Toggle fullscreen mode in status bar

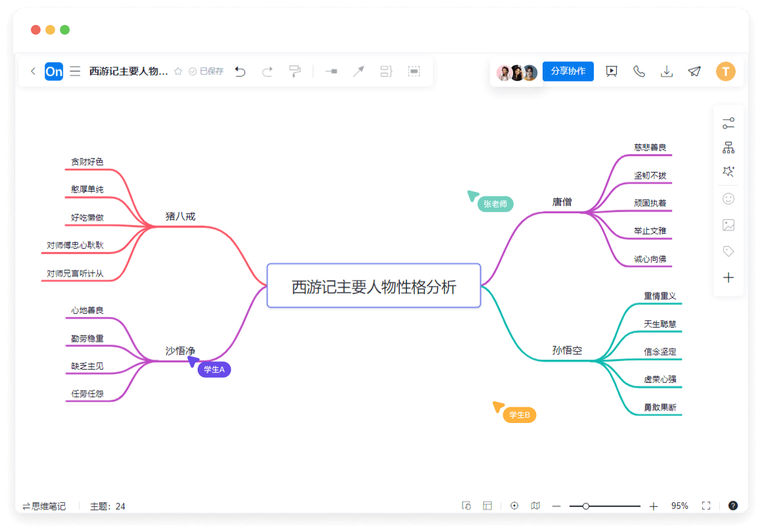click(706, 506)
